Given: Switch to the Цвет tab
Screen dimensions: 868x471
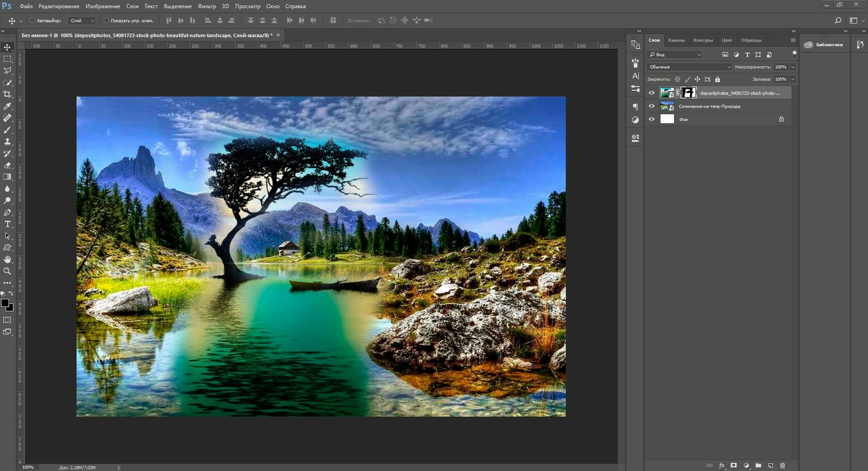Looking at the screenshot, I should [727, 40].
